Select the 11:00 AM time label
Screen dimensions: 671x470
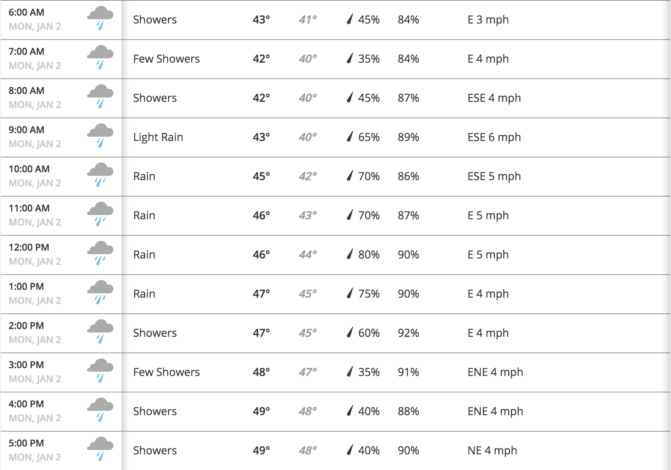pyautogui.click(x=29, y=208)
